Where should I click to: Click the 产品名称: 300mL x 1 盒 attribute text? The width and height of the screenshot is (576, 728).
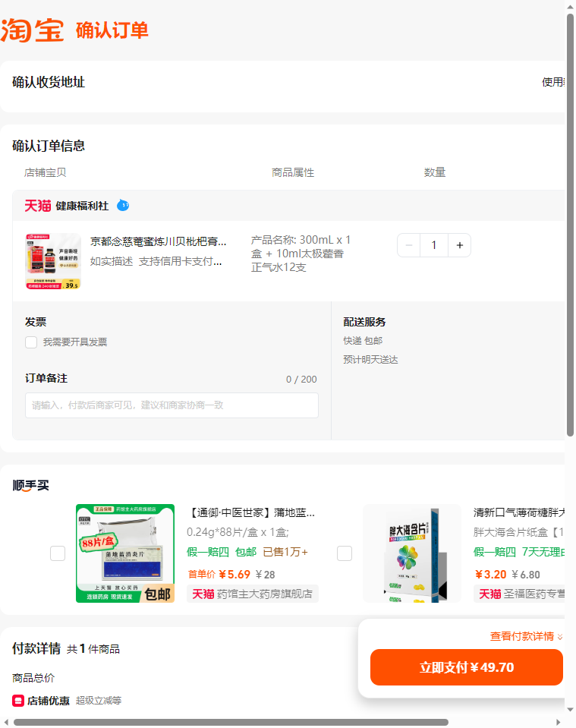click(x=301, y=254)
